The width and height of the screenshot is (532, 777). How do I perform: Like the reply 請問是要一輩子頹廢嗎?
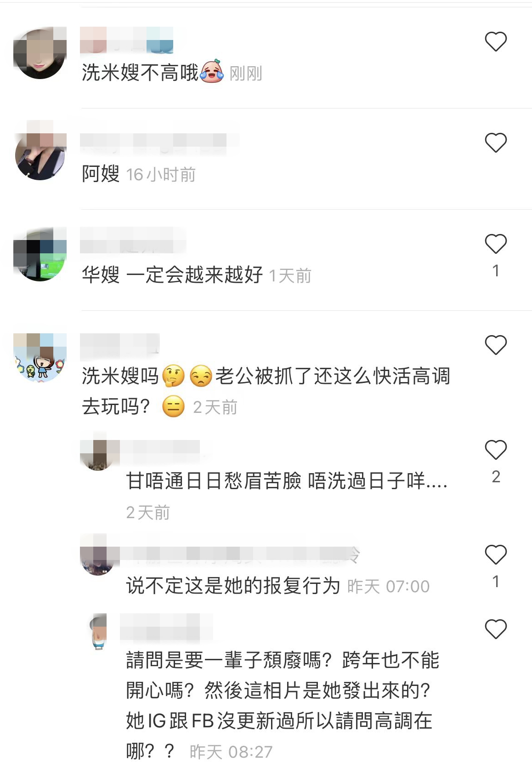coord(496,629)
